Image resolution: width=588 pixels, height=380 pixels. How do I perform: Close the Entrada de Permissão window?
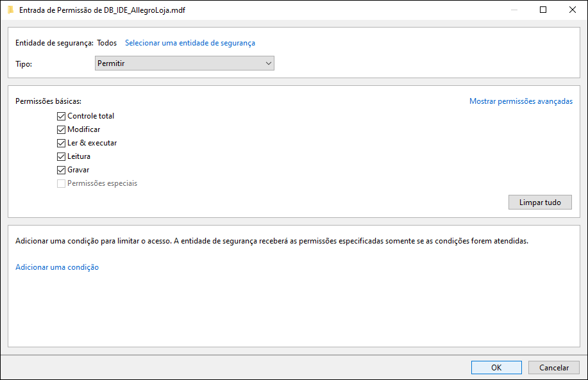point(572,10)
